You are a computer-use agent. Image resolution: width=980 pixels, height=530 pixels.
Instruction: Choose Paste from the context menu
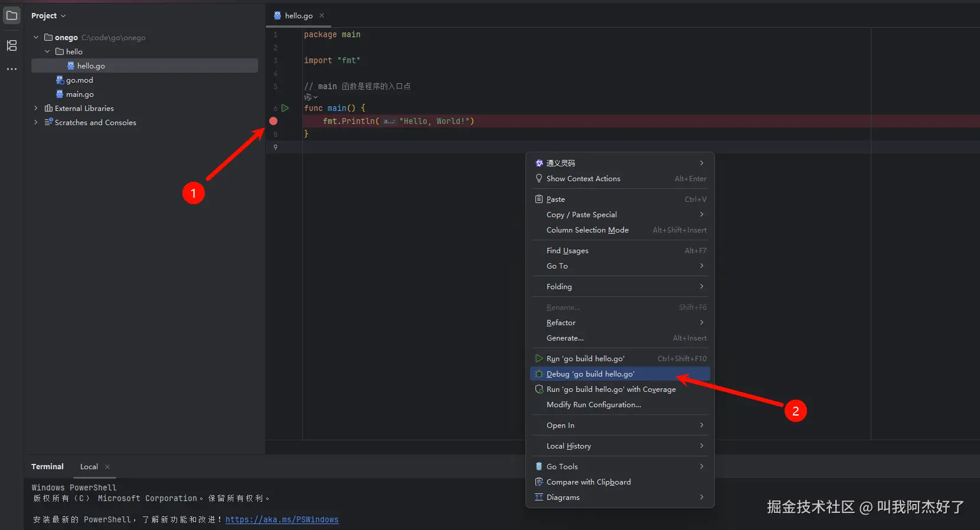tap(620, 199)
